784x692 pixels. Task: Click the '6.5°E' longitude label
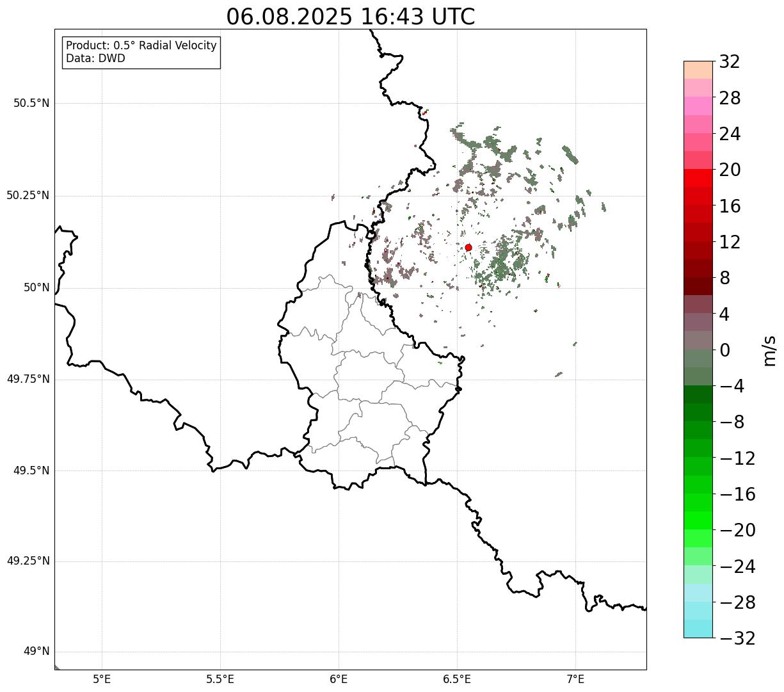(457, 679)
